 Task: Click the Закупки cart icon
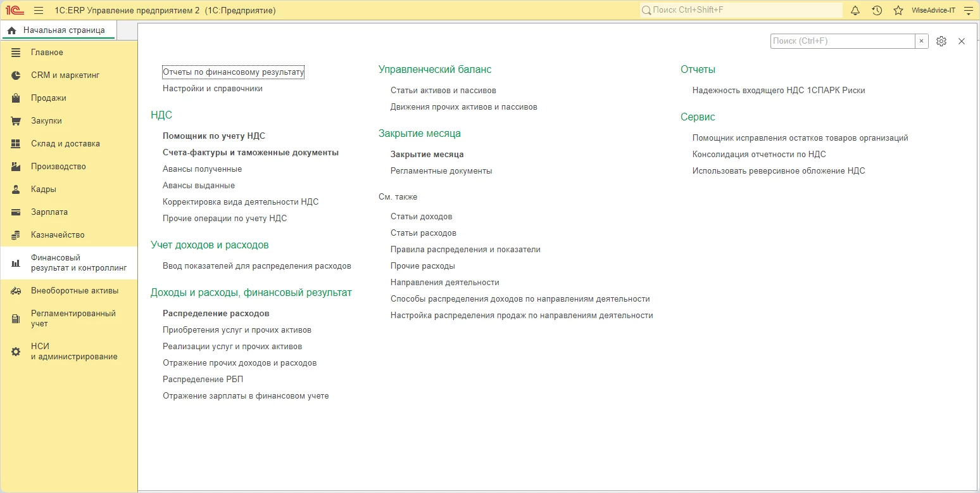pyautogui.click(x=16, y=121)
